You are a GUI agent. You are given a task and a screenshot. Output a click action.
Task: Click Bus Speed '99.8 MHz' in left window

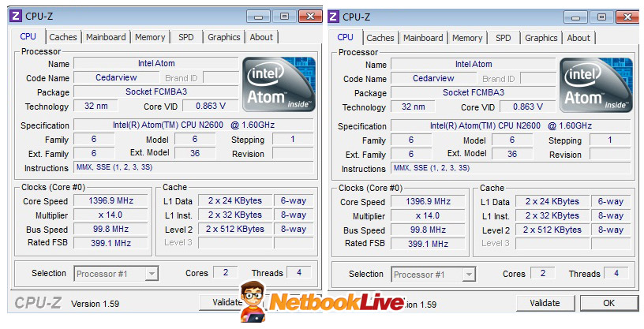(111, 229)
